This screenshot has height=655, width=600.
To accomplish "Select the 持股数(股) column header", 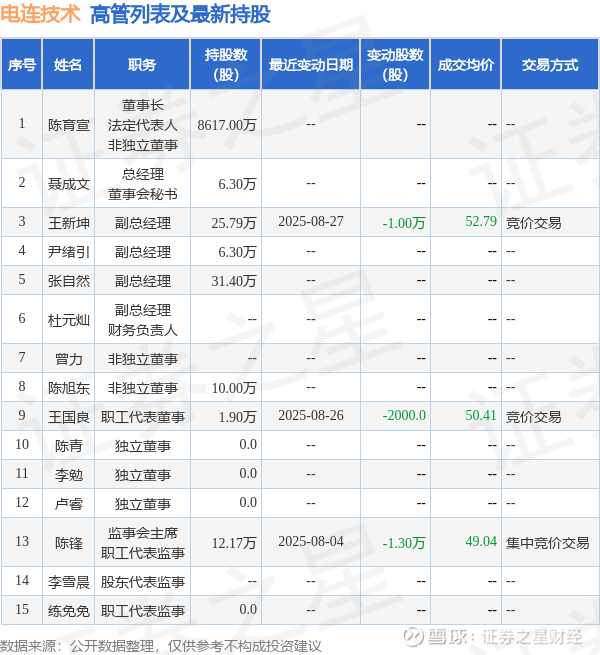I will point(226,64).
